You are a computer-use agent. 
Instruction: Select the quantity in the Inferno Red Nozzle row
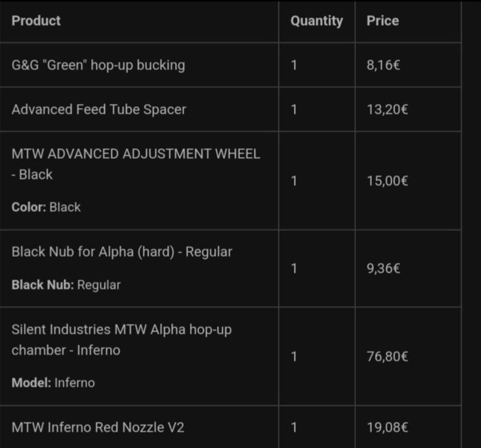[x=294, y=427]
